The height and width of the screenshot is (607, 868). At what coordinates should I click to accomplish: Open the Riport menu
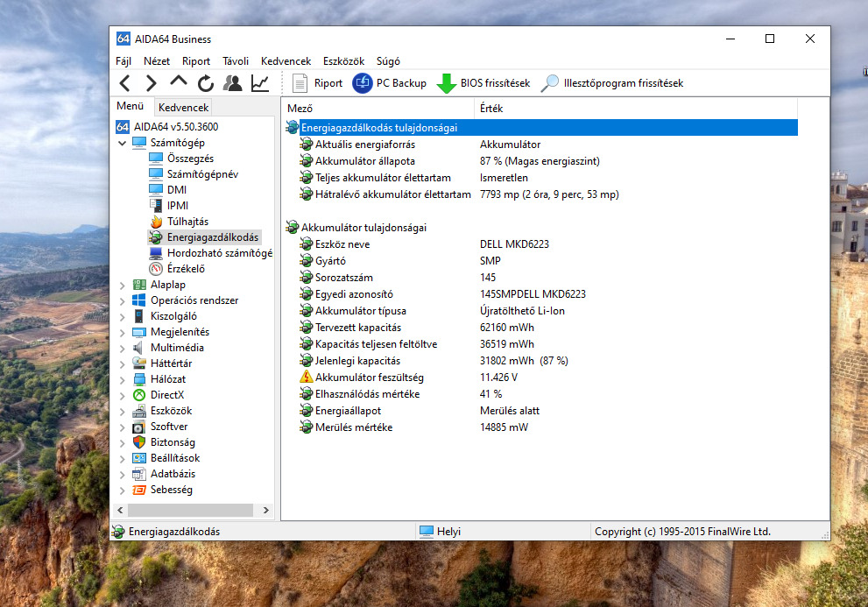196,61
